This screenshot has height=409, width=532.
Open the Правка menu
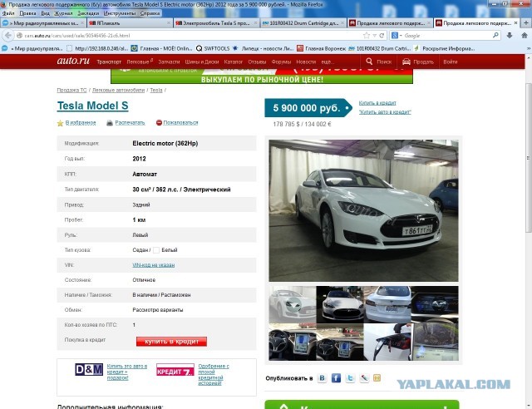[27, 13]
